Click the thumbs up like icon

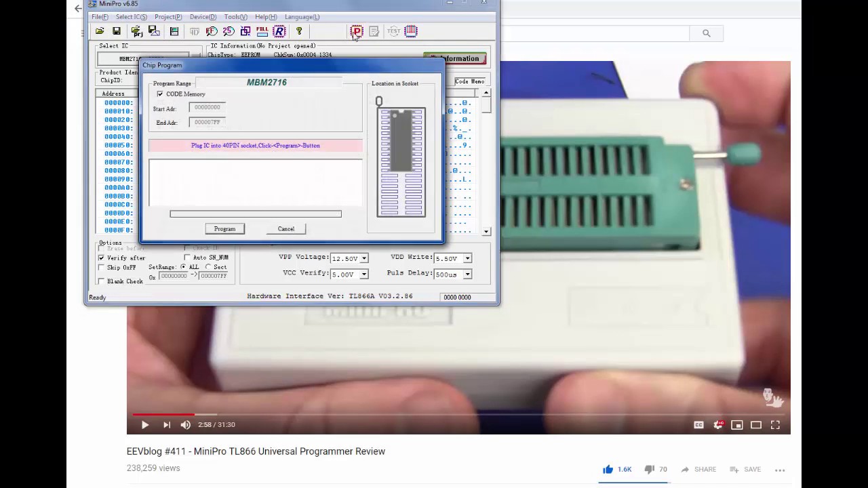click(x=608, y=469)
